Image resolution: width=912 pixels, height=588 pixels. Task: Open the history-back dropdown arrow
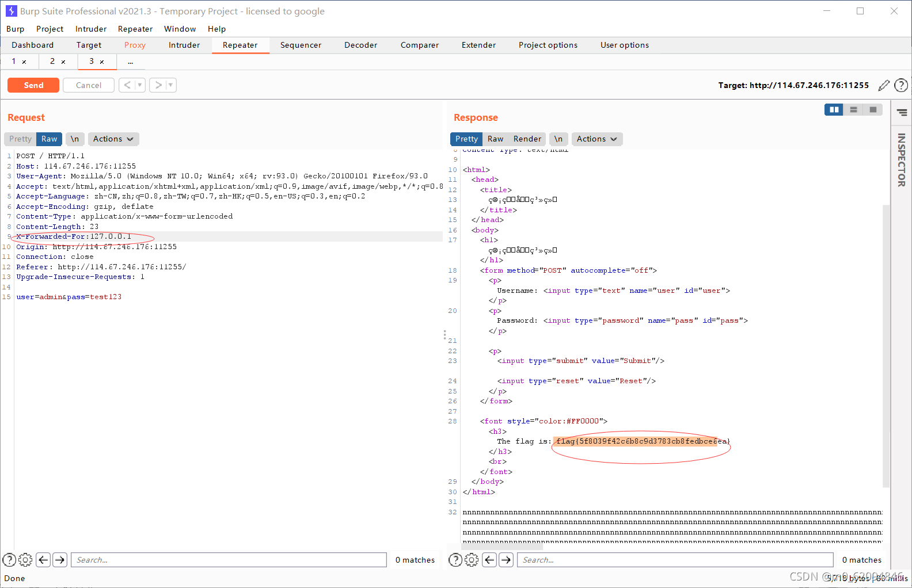click(140, 85)
